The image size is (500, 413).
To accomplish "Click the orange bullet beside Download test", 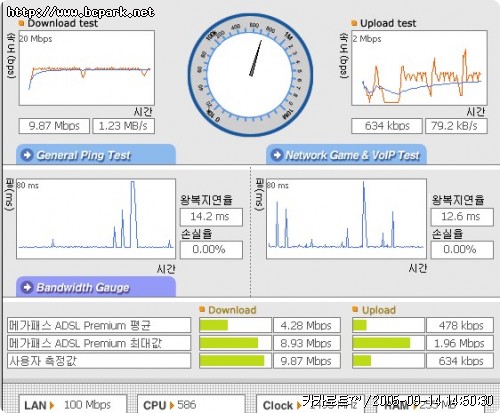I will coord(22,23).
